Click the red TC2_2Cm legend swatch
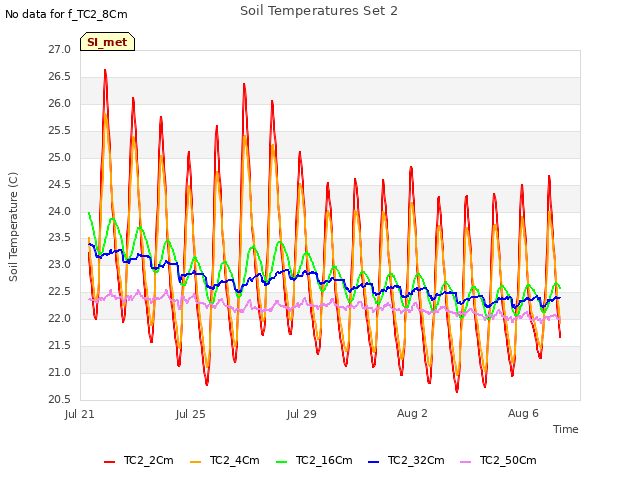Viewport: 640px width, 480px height. click(109, 462)
